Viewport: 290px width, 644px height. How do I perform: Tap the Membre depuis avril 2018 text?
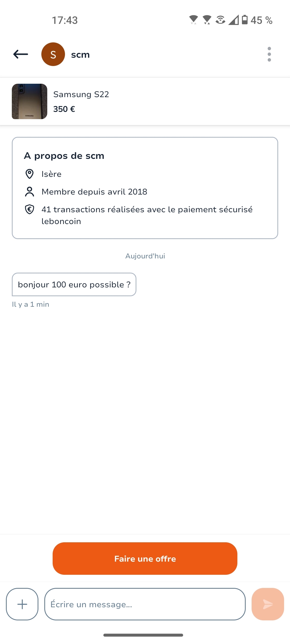(94, 192)
